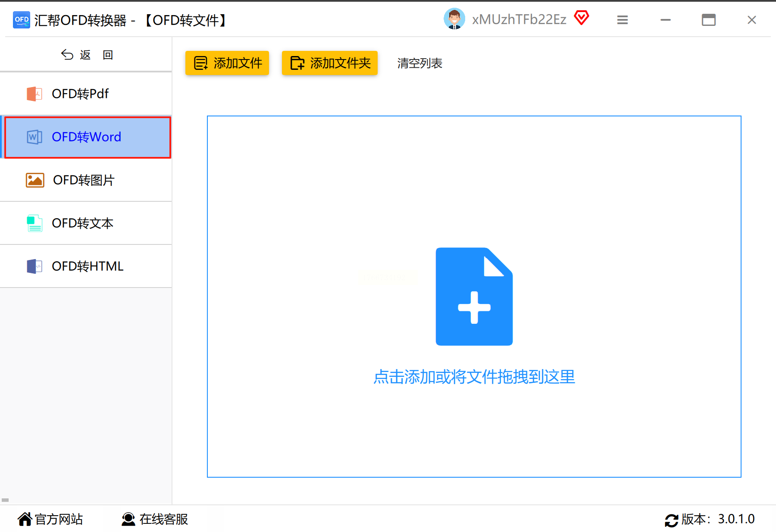Choose the OFD转文本 conversion mode
This screenshot has height=532, width=776.
(x=86, y=223)
